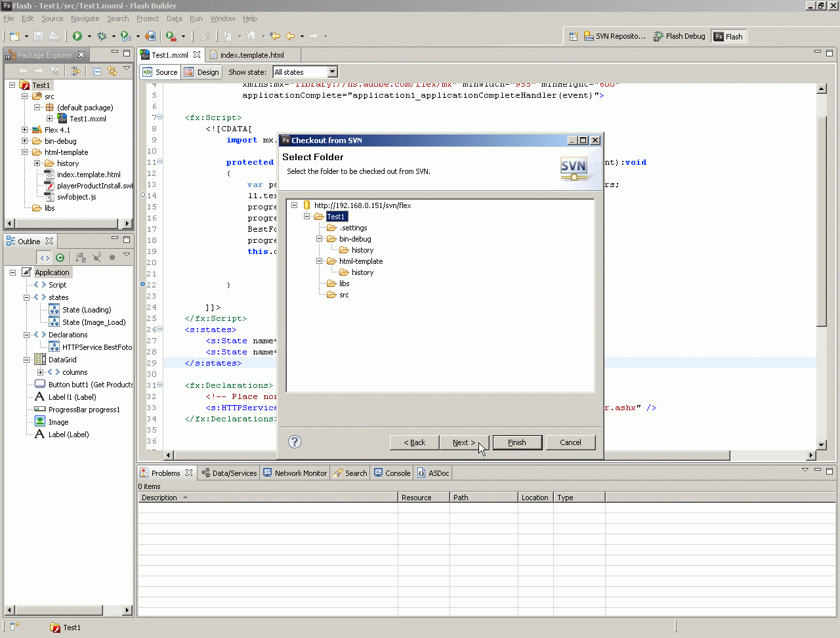Click the Package Explorer horizontal scrollbar
This screenshot has height=638, width=840.
[x=66, y=223]
